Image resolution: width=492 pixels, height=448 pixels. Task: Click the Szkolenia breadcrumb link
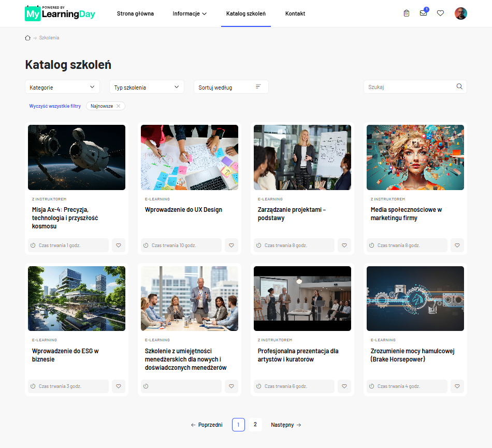49,38
